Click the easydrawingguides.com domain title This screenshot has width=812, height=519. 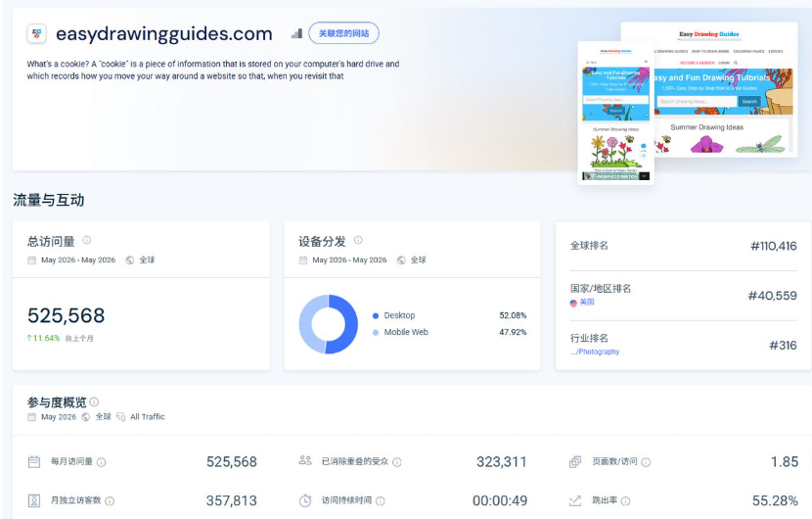click(164, 33)
